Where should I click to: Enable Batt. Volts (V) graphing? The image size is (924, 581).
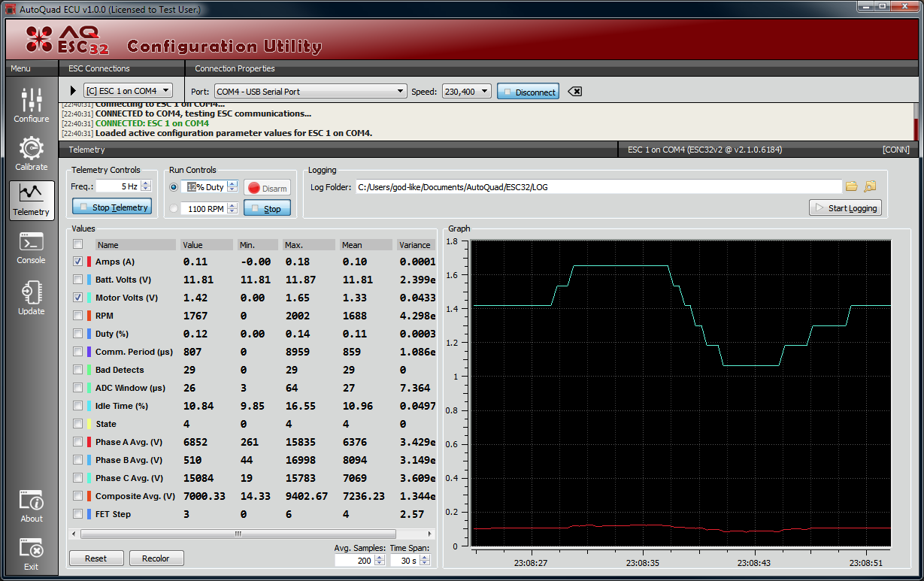[78, 280]
